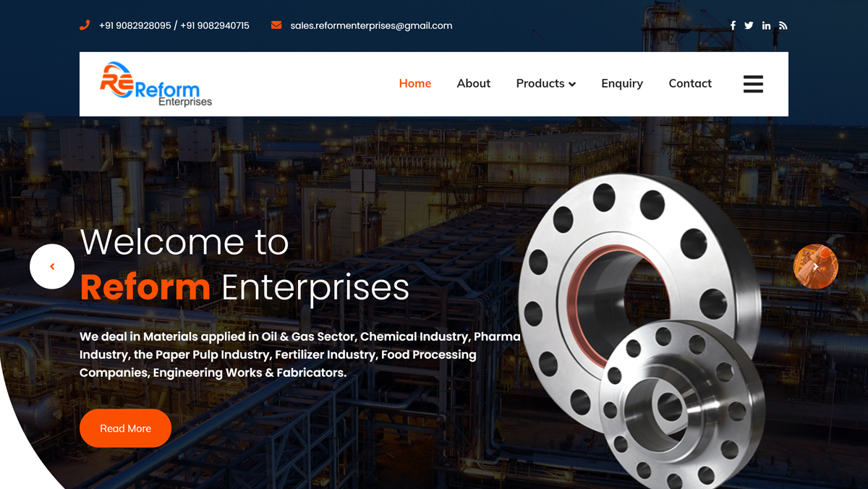The image size is (868, 489).
Task: Go to previous slide with left arrow
Action: coord(52,267)
